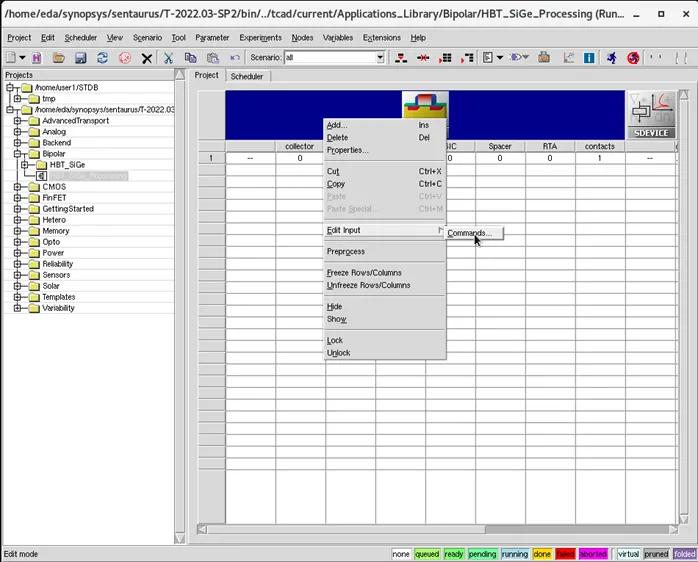This screenshot has height=562, width=698.
Task: Click the green 'ready' status legend swatch
Action: 454,554
